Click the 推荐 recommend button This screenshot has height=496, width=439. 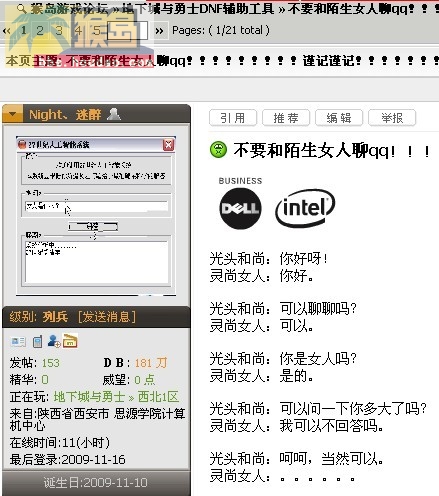pos(286,118)
